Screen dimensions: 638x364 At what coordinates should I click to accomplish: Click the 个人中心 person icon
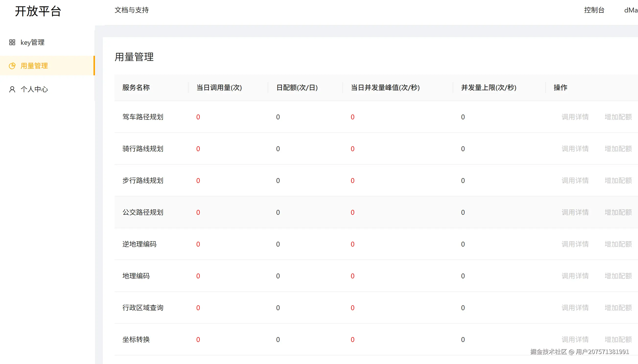pyautogui.click(x=12, y=89)
